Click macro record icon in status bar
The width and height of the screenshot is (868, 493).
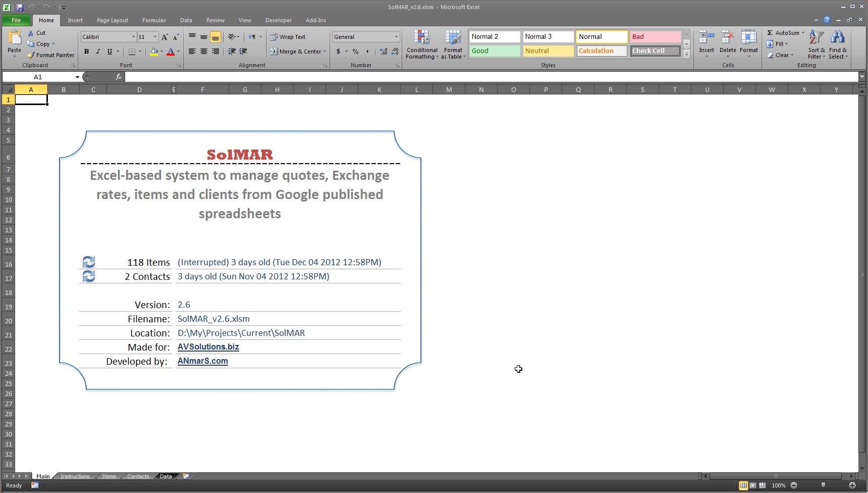point(35,485)
